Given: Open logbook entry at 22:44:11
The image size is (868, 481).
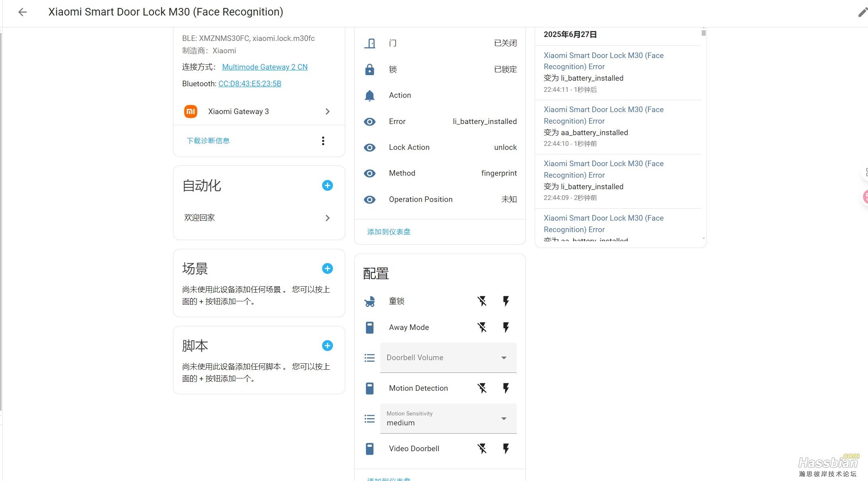Looking at the screenshot, I should 618,72.
